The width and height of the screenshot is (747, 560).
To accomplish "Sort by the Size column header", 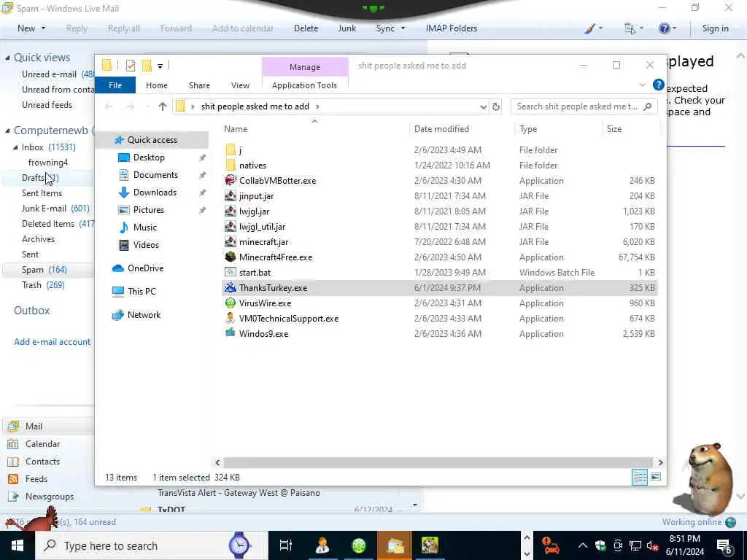I will pyautogui.click(x=614, y=129).
